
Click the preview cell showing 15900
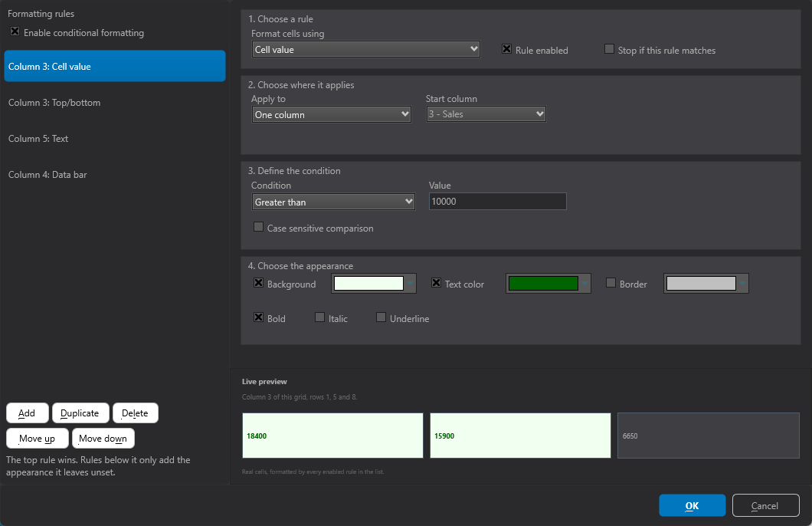(x=520, y=436)
